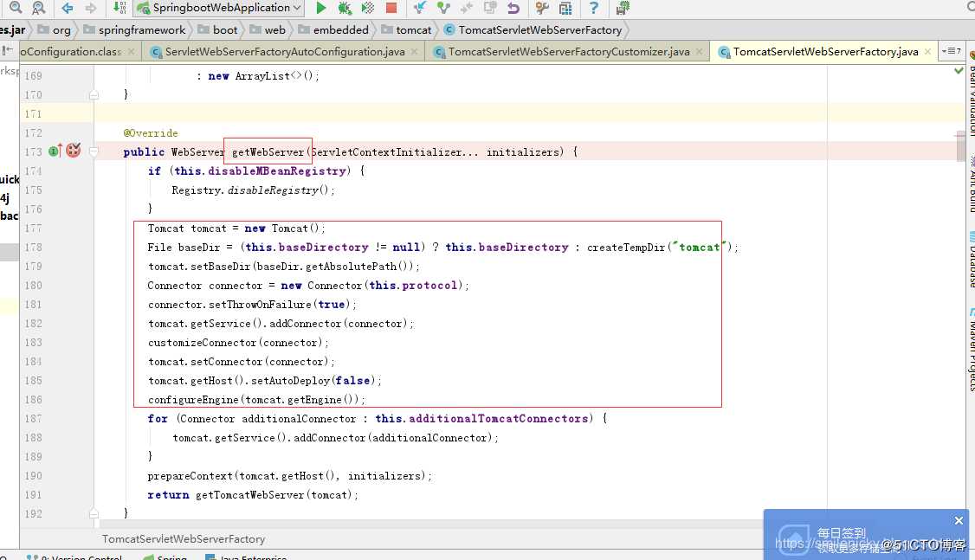The height and width of the screenshot is (560, 975).
Task: Open the hidden tabs list dropdown showing 7
Action: point(952,51)
